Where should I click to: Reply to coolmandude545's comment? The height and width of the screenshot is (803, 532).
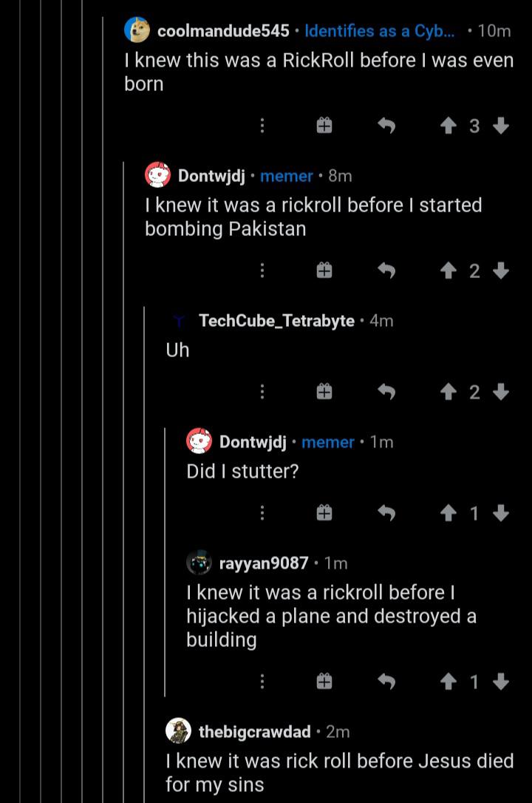pos(386,126)
